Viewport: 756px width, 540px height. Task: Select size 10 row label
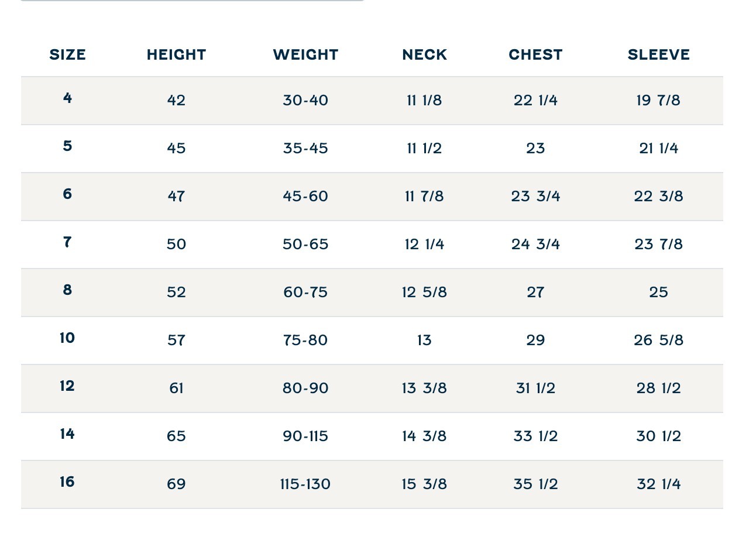tap(67, 338)
